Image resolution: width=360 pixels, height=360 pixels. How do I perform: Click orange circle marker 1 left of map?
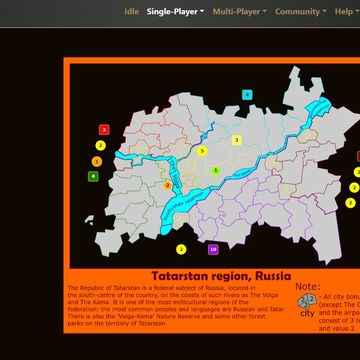97,162
